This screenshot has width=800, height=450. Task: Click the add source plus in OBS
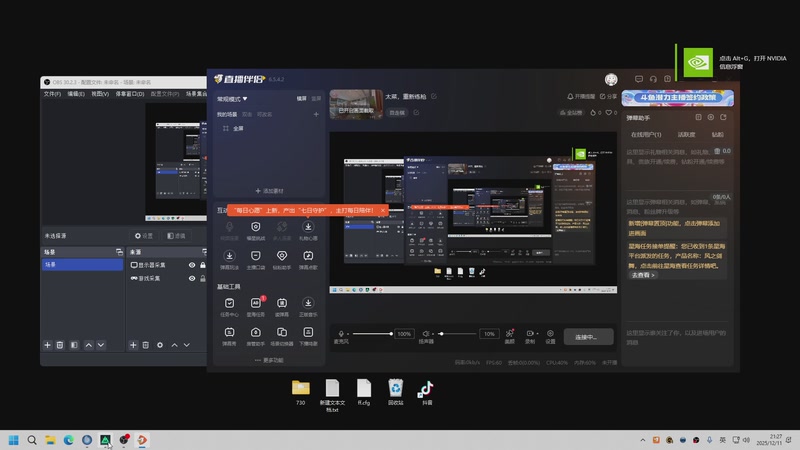pos(133,345)
